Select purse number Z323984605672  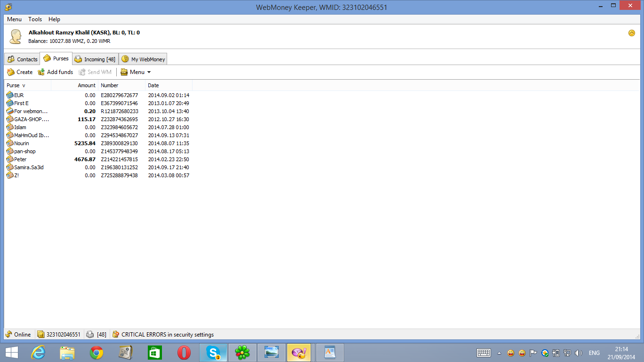120,127
